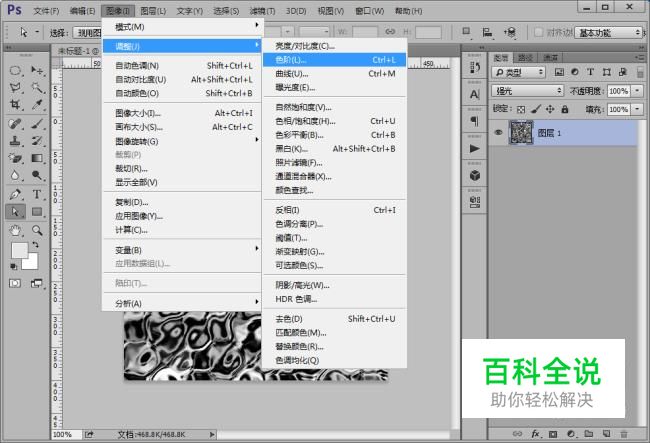The width and height of the screenshot is (650, 443).
Task: Filter layers by type T icon
Action: click(590, 72)
